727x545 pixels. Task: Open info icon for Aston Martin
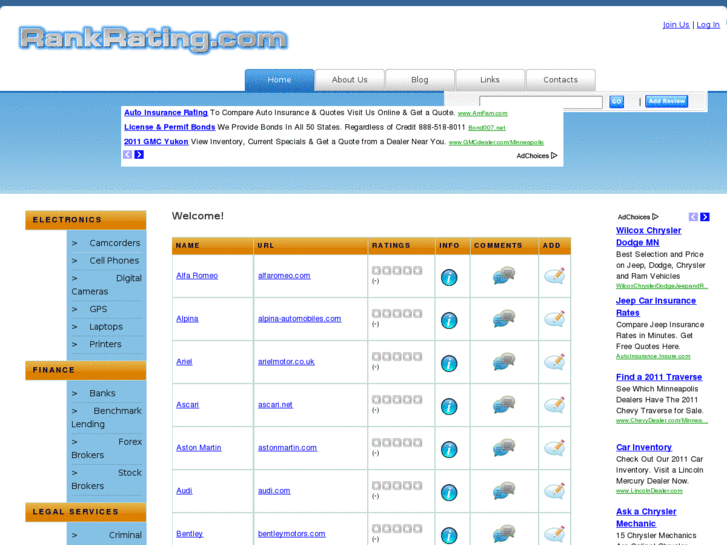pyautogui.click(x=449, y=449)
